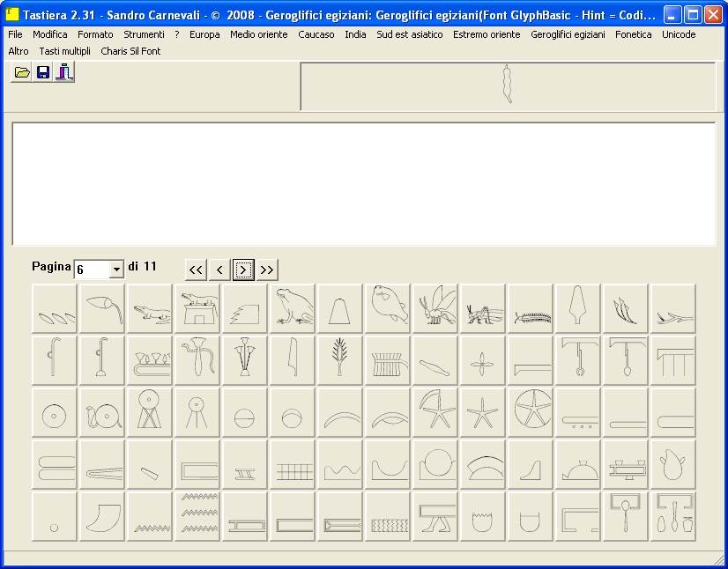Go to next page with > button
The width and height of the screenshot is (728, 569).
click(x=243, y=270)
